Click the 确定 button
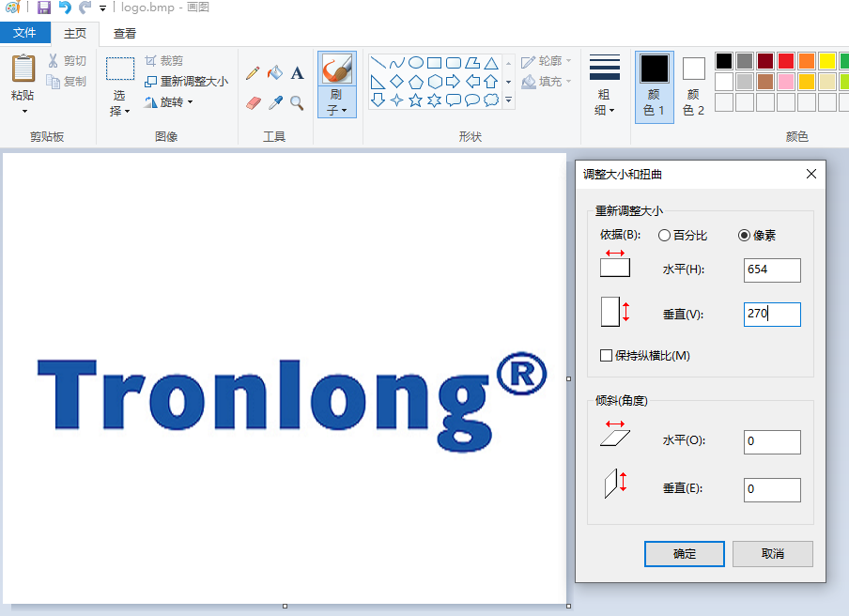The width and height of the screenshot is (849, 616). click(685, 554)
